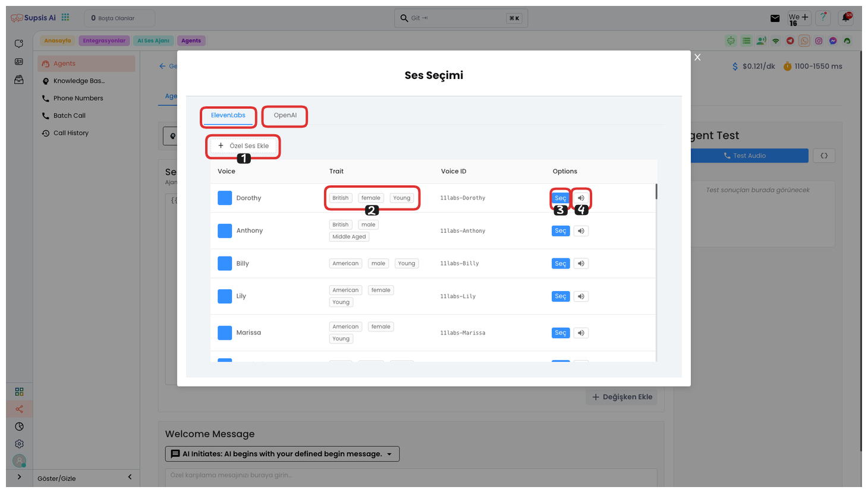Screen dimensions: 868x493
Task: Click the green wifi signal icon
Action: coord(776,41)
